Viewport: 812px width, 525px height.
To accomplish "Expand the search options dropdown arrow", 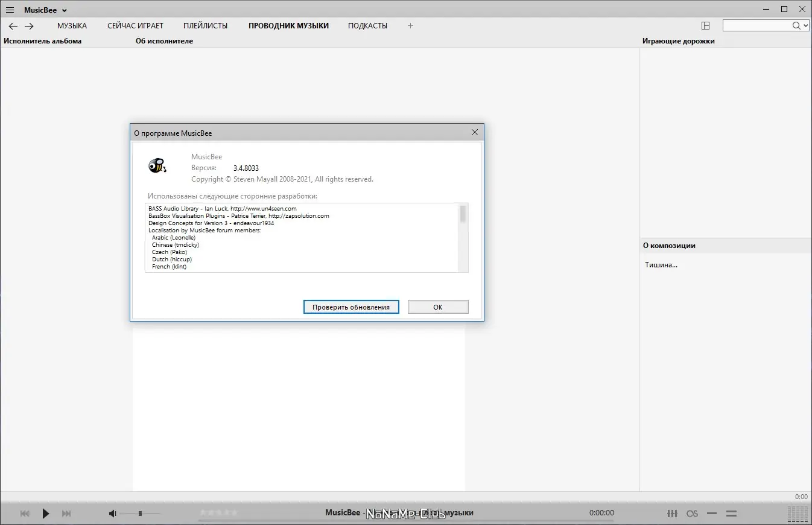I will (x=805, y=25).
